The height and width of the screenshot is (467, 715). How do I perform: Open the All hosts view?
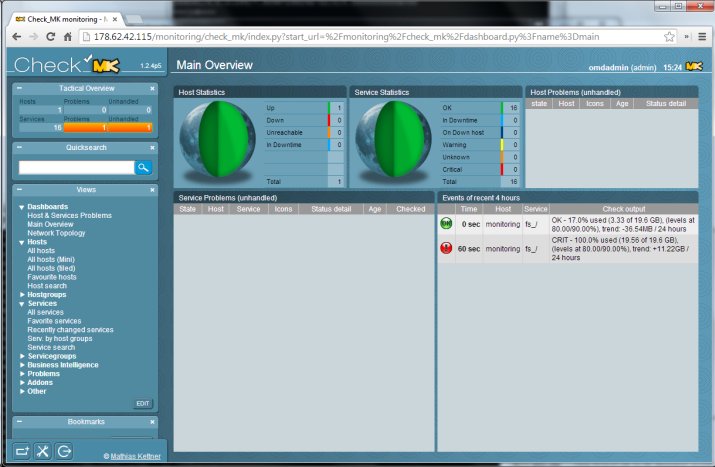tap(41, 251)
